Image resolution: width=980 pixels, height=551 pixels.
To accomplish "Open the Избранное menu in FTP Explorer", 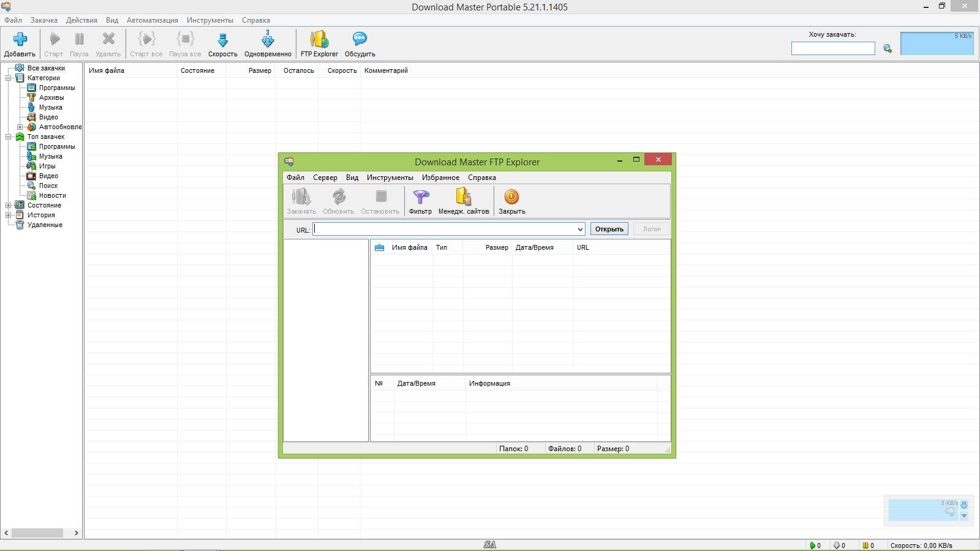I will pyautogui.click(x=440, y=178).
